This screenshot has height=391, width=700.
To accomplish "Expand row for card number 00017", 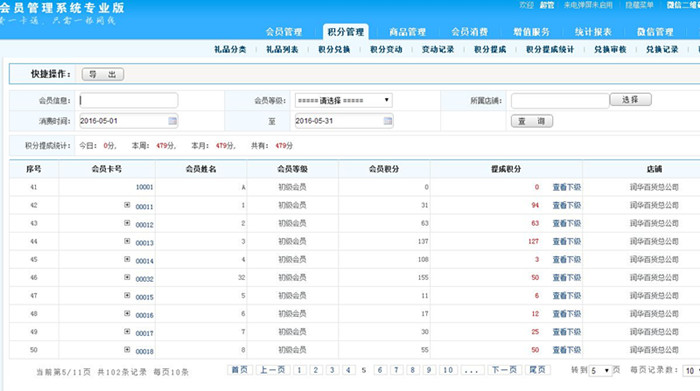I will (127, 332).
